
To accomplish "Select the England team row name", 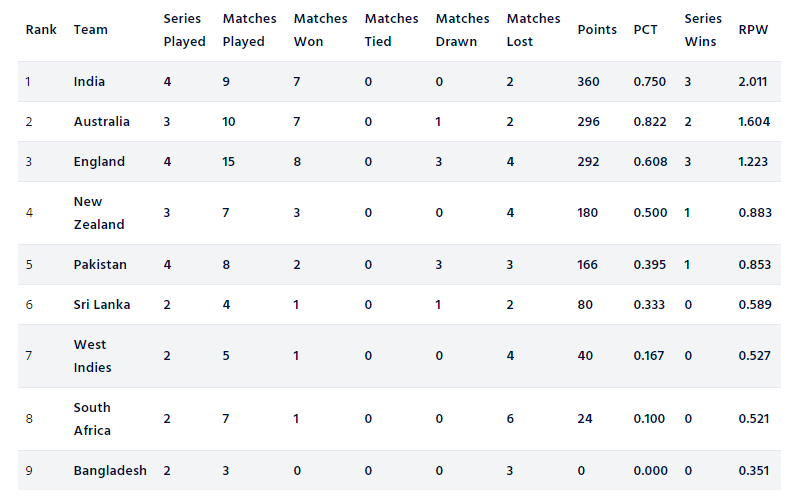I will 99,161.
